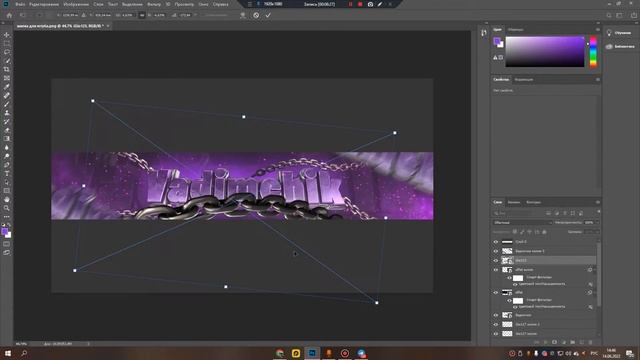Stop the screen recording
640x360 pixels.
click(x=360, y=4)
